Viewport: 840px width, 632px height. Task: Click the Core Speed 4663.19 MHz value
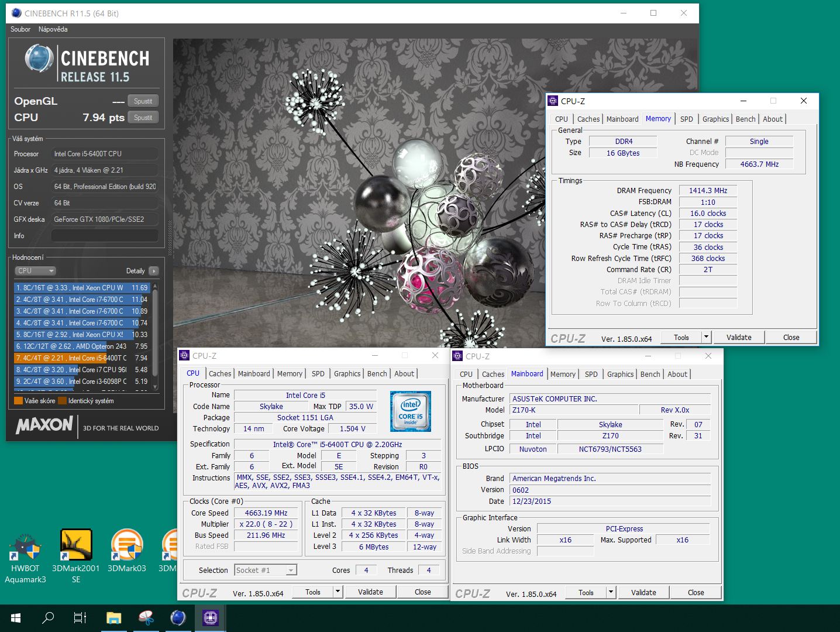(x=266, y=513)
